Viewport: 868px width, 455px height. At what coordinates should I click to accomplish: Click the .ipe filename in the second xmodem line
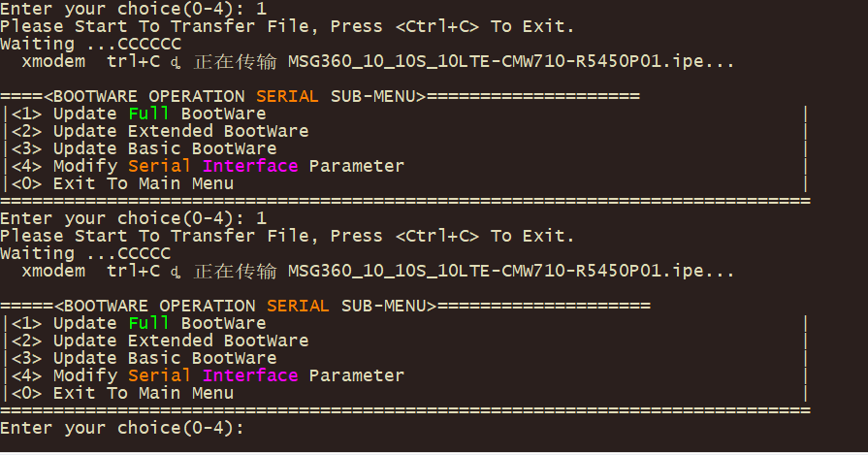coord(510,271)
